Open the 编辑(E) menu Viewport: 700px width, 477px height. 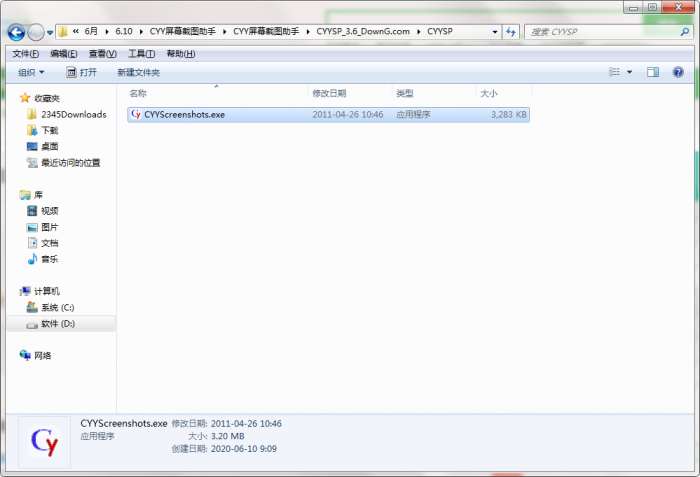[x=64, y=54]
